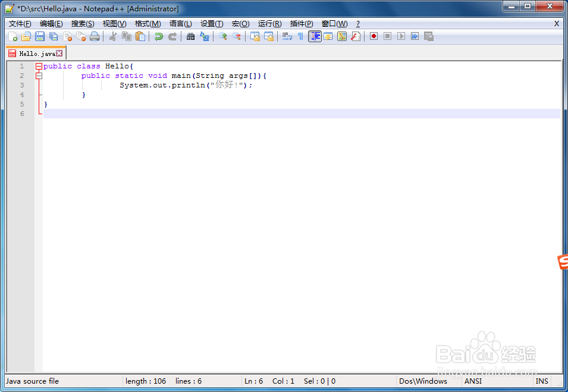Screen dimensions: 568x392
Task: Click the highlighted empty line 6
Action: coord(302,114)
